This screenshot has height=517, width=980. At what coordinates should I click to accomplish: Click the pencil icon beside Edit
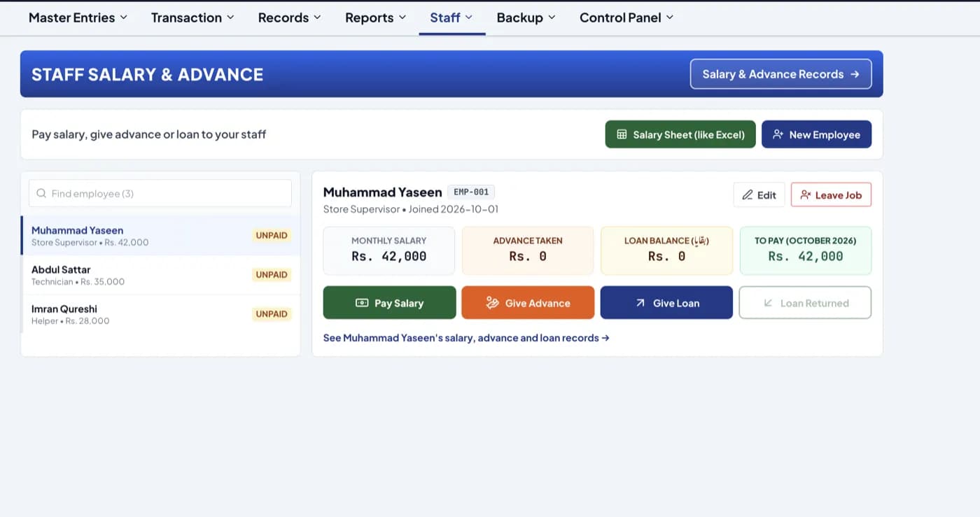[748, 194]
